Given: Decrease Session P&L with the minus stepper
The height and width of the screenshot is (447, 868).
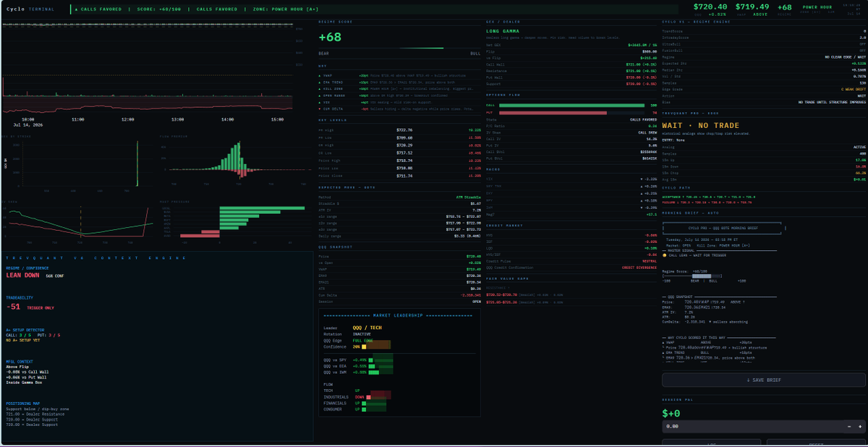Looking at the screenshot, I should (849, 427).
